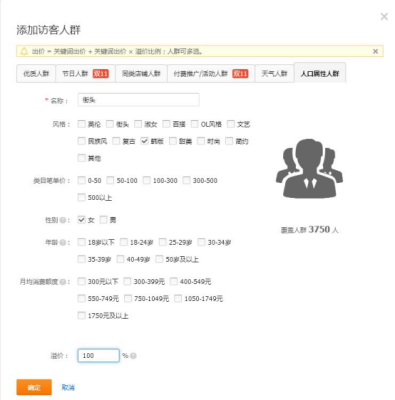Dismiss the yellow 出价 formula notice
Viewport: 395px width, 400px height.
click(375, 51)
